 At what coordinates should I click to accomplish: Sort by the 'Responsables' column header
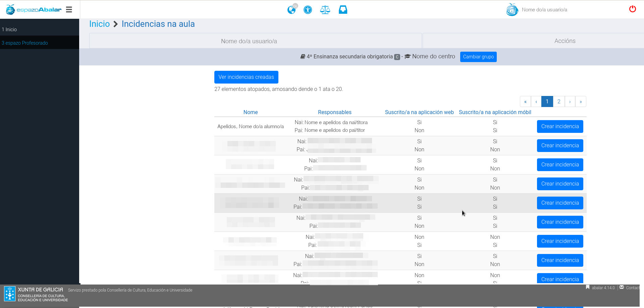point(335,112)
